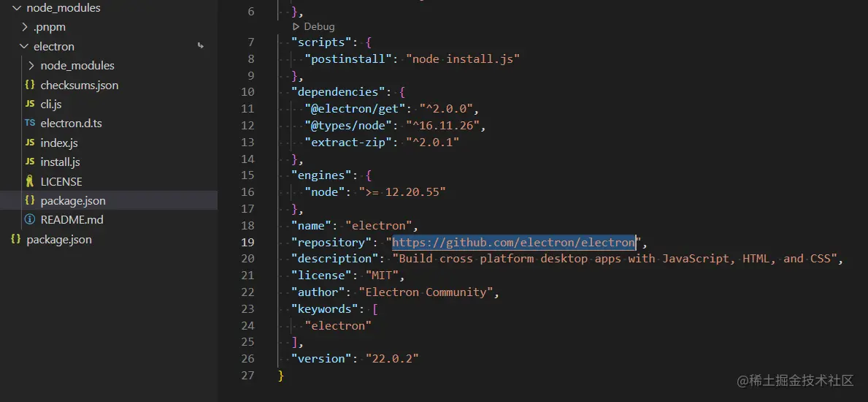Image resolution: width=868 pixels, height=402 pixels.
Task: Click line number 19 in the gutter
Action: coord(248,243)
